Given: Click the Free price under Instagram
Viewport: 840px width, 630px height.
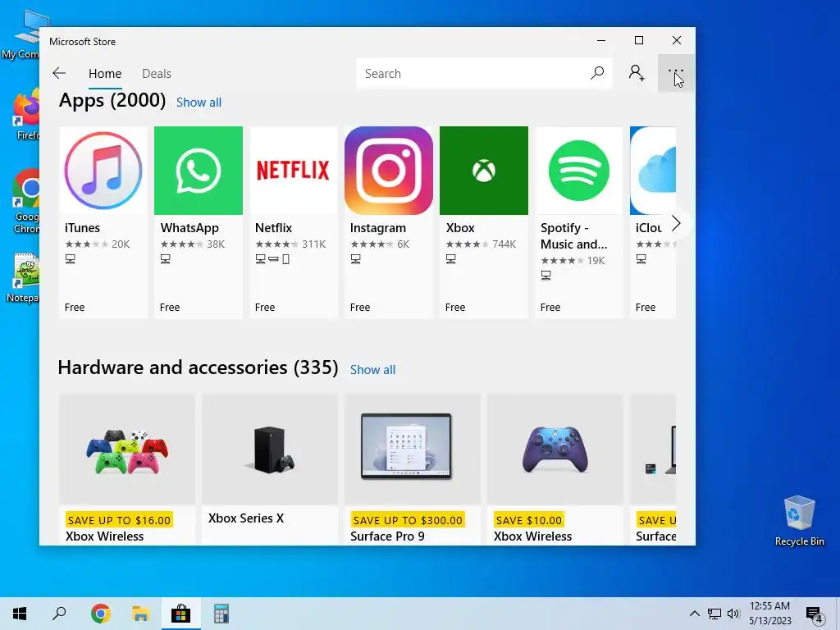Looking at the screenshot, I should [360, 307].
